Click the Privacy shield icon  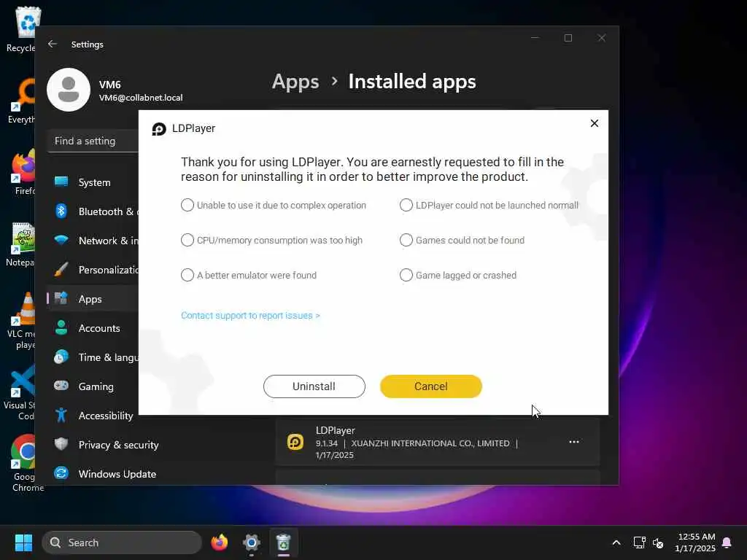pos(61,444)
